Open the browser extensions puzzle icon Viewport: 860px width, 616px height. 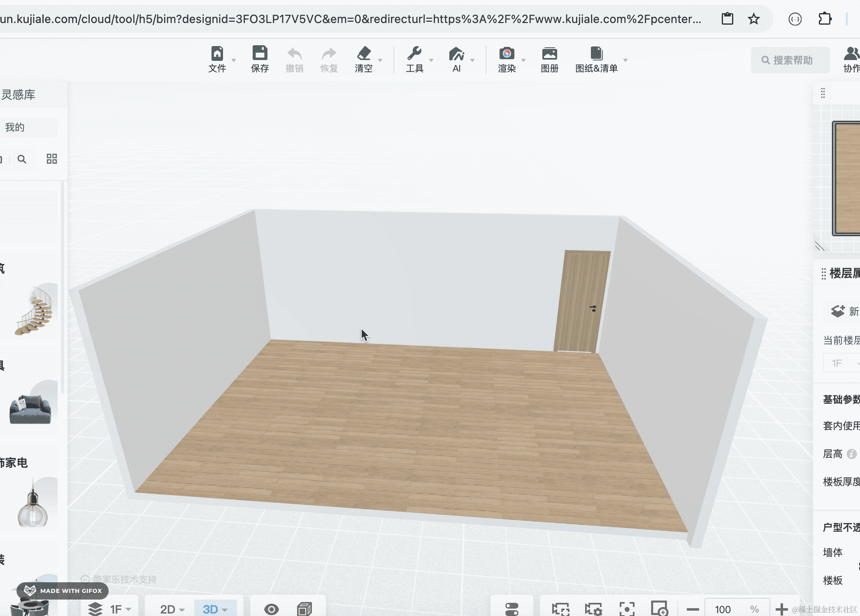(825, 19)
